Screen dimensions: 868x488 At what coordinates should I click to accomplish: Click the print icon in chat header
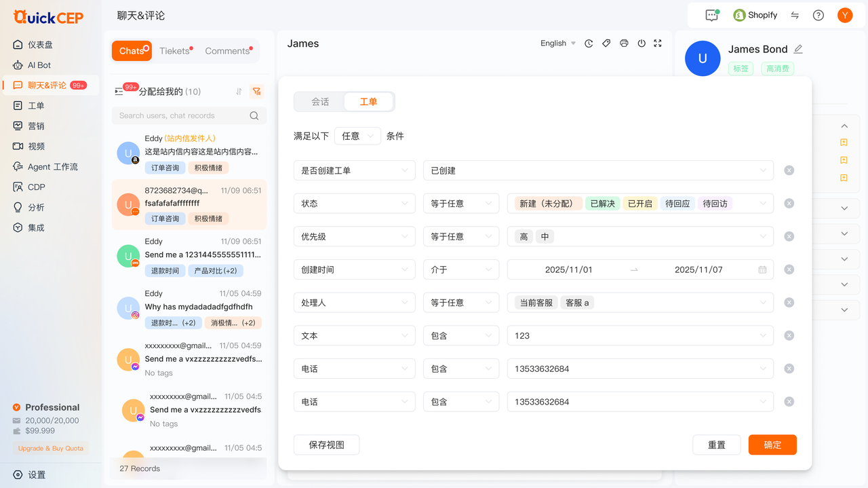(x=624, y=43)
